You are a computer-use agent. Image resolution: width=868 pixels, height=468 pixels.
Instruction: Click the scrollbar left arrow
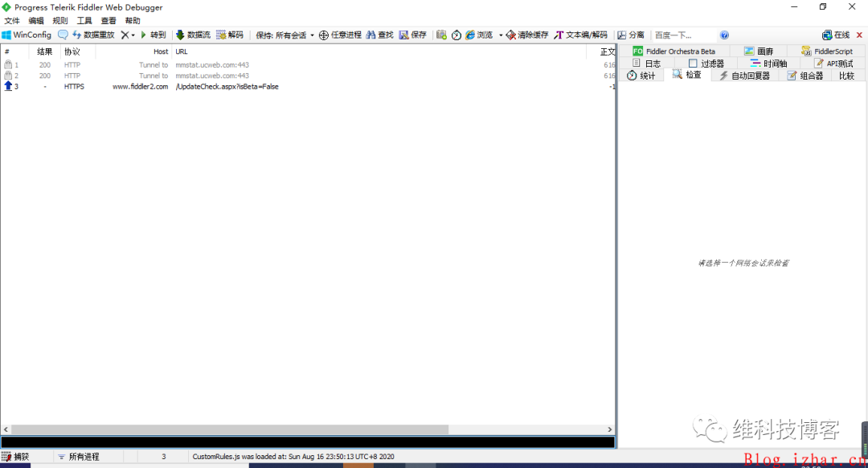pyautogui.click(x=6, y=429)
